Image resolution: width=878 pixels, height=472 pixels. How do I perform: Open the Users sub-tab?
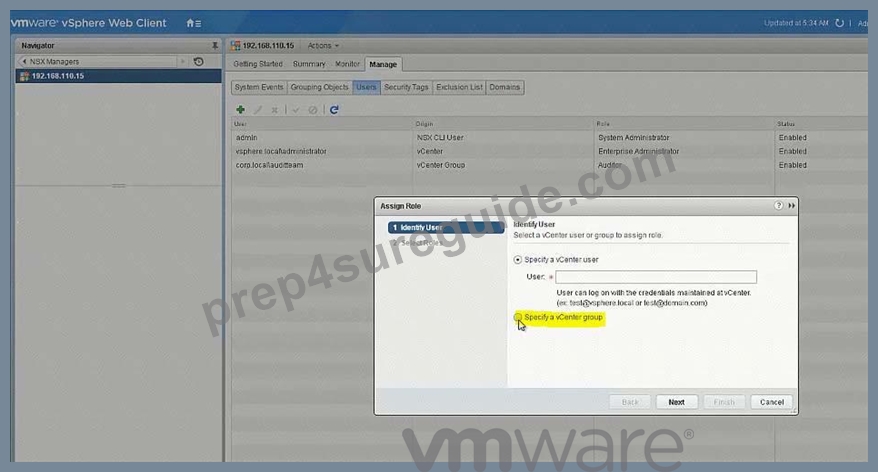366,87
